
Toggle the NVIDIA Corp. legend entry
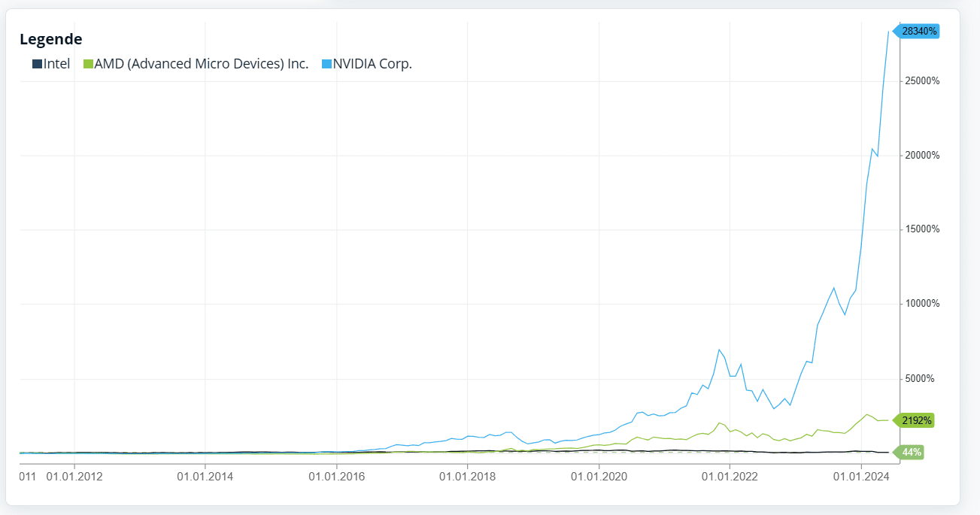(x=367, y=64)
